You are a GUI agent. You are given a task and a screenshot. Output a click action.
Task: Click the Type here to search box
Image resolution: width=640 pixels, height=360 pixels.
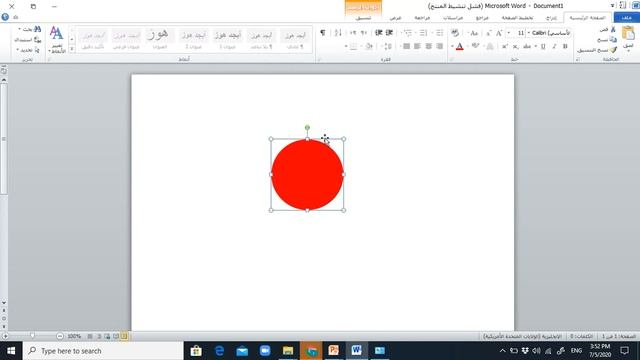(103, 351)
